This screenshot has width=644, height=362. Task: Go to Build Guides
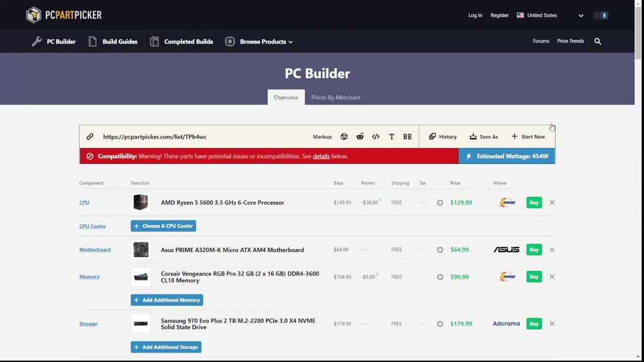[113, 42]
